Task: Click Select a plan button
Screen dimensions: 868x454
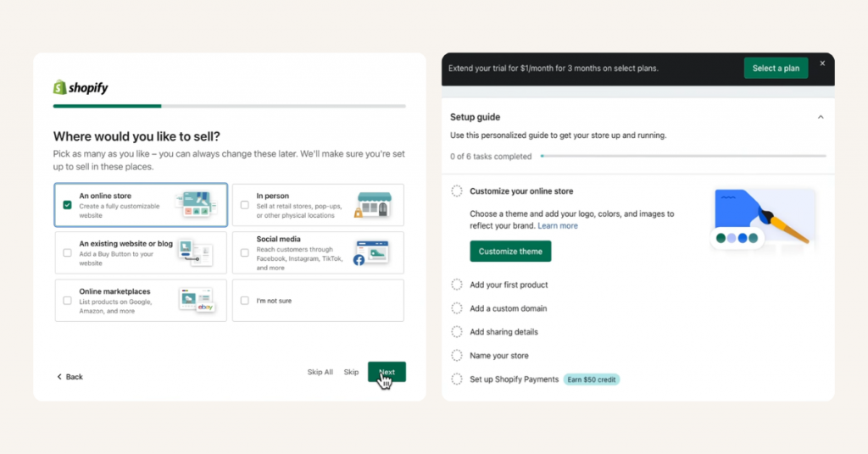Action: click(x=776, y=68)
